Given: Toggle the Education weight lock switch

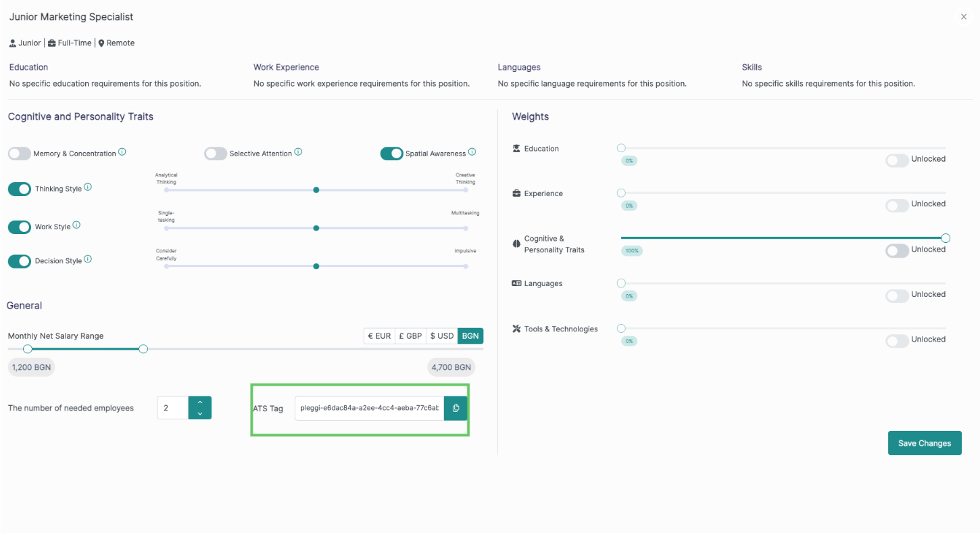Looking at the screenshot, I should (897, 160).
